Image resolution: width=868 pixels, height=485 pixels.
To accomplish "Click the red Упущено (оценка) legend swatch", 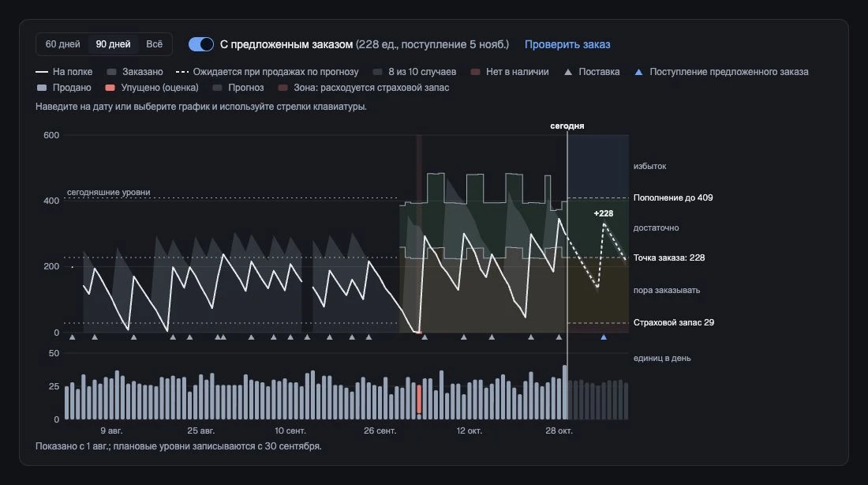I will click(110, 88).
